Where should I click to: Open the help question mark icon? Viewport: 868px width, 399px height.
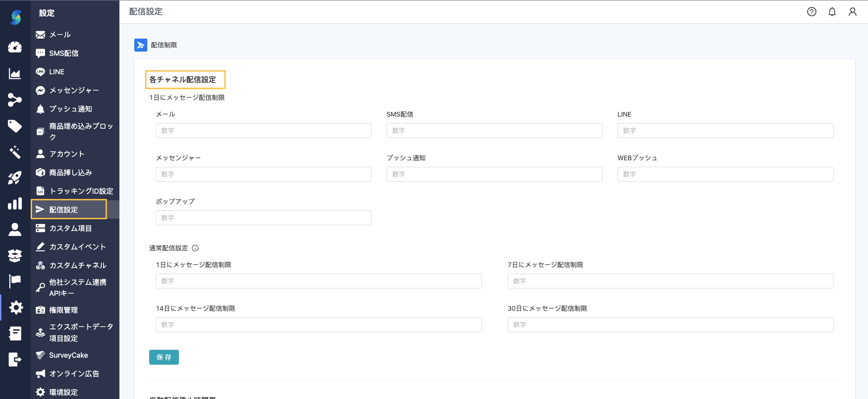(812, 12)
